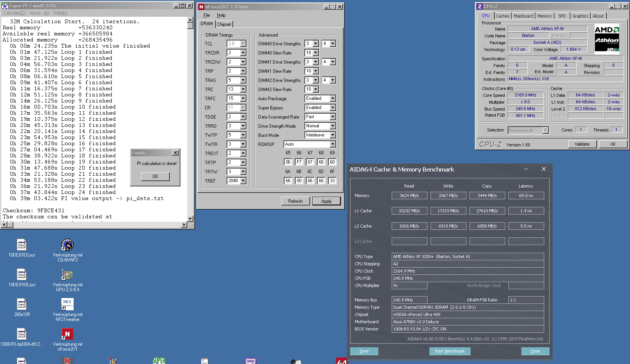Image resolution: width=630 pixels, height=364 pixels.
Task: Expand the ROMSIP Auto dropdown
Action: [x=333, y=144]
